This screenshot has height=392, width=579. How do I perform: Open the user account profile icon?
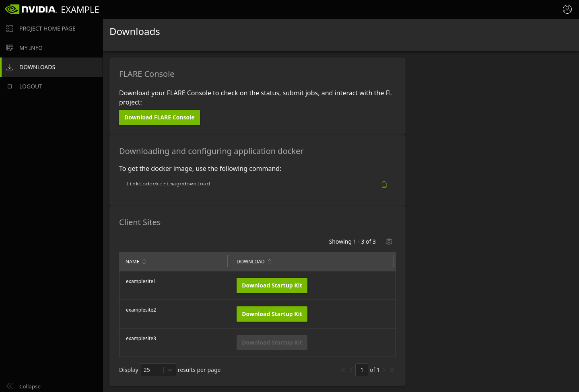pos(567,9)
